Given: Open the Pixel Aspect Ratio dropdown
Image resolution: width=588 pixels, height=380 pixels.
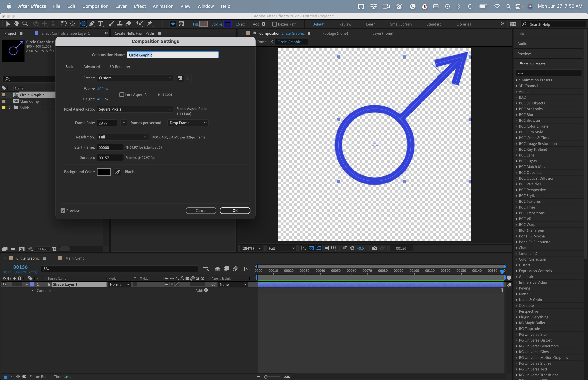Looking at the screenshot, I should point(135,109).
